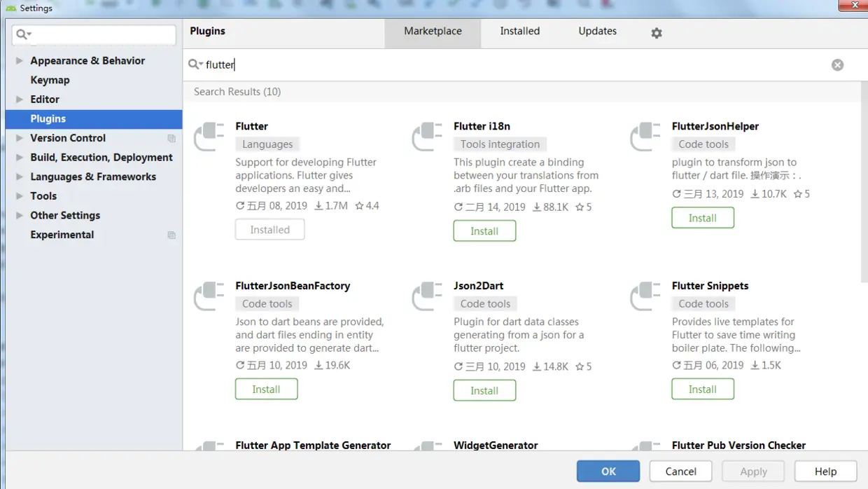This screenshot has height=489, width=868.
Task: Switch to the Updates tab
Action: pos(597,32)
